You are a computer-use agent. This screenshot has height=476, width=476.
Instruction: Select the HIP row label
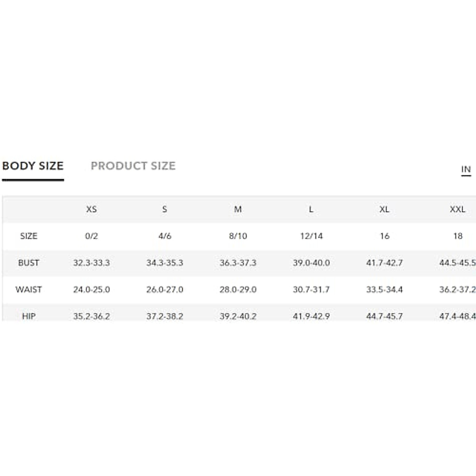[29, 316]
